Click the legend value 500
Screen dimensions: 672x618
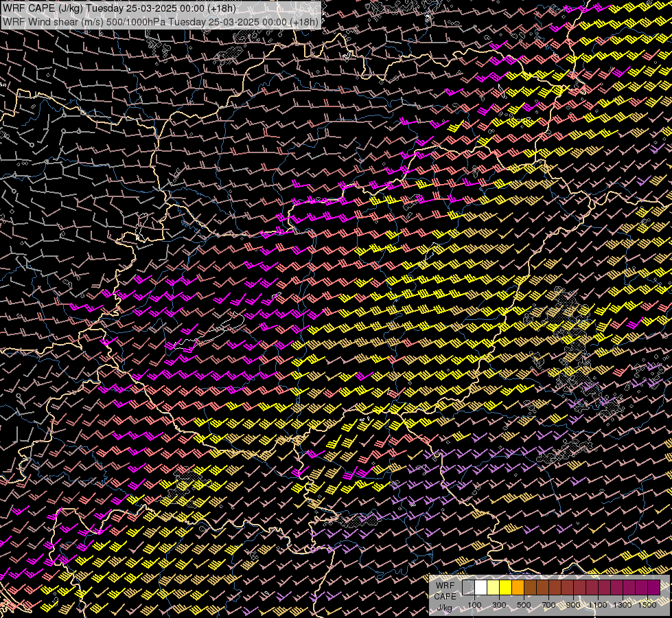click(524, 605)
